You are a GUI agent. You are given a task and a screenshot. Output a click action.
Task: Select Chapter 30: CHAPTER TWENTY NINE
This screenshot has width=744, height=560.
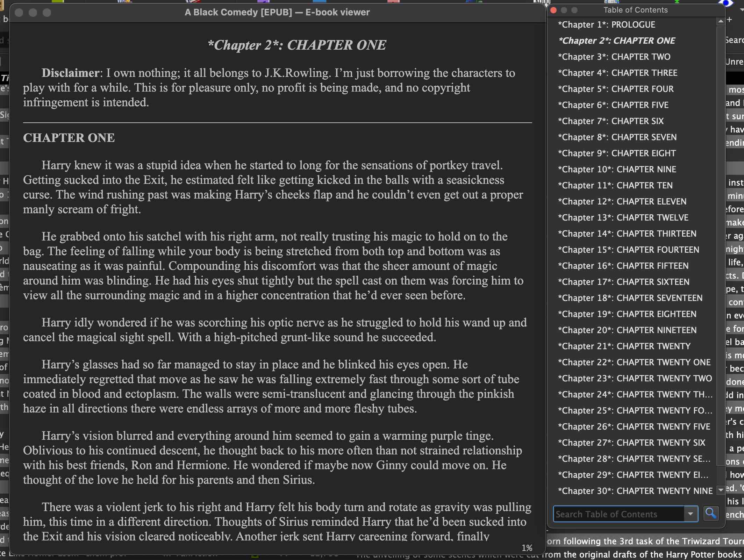(635, 491)
